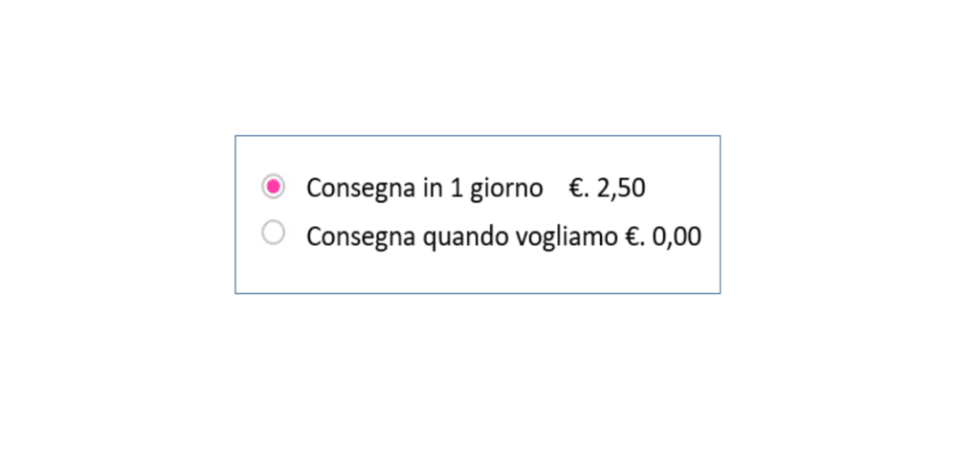Click the pink filled radio dot
The height and width of the screenshot is (449, 980).
pyautogui.click(x=273, y=187)
